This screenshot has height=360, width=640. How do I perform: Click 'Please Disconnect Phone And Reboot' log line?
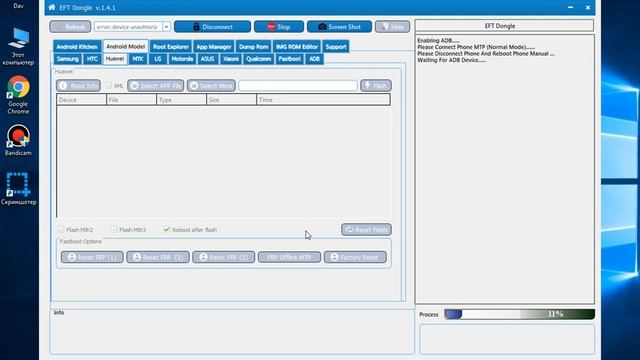pyautogui.click(x=486, y=53)
